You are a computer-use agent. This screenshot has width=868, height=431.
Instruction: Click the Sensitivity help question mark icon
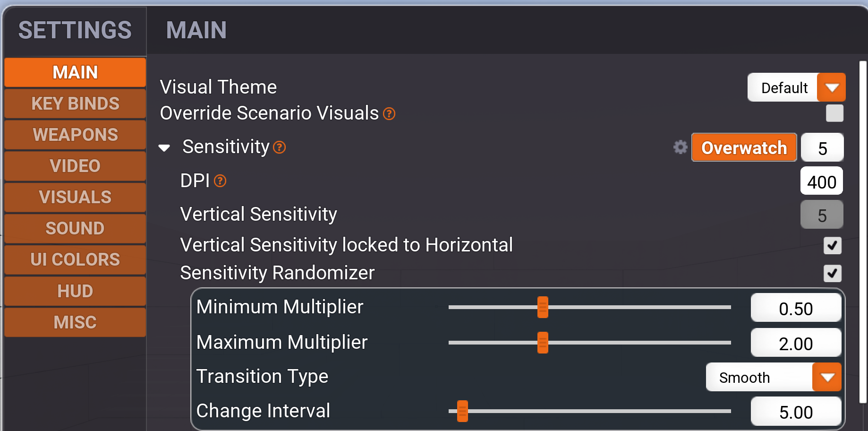tap(280, 147)
